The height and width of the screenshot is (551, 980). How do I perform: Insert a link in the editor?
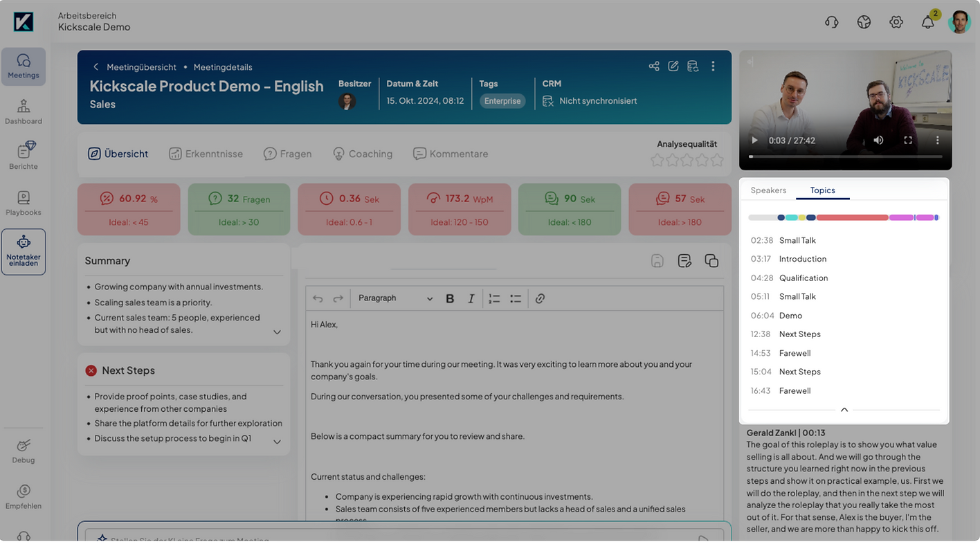coord(540,298)
